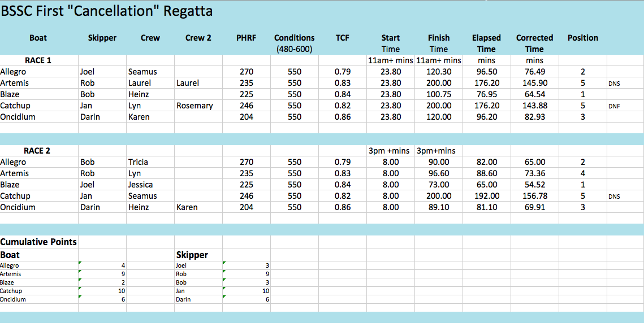Select Jessica in the Race 2 crew column
Viewport: 644px width, 323px height.
[140, 185]
